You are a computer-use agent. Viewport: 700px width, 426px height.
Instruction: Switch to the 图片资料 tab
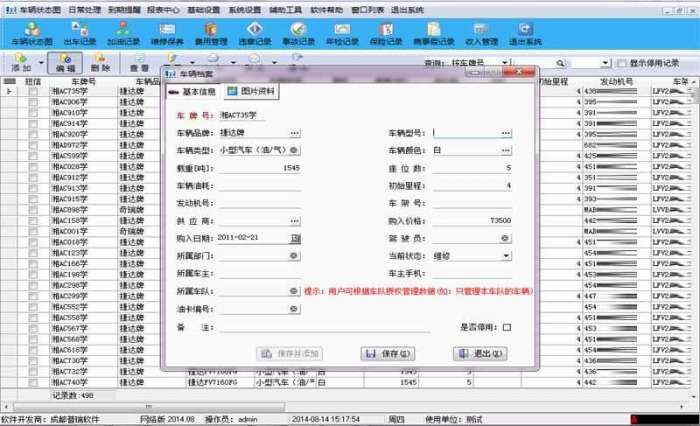[251, 91]
